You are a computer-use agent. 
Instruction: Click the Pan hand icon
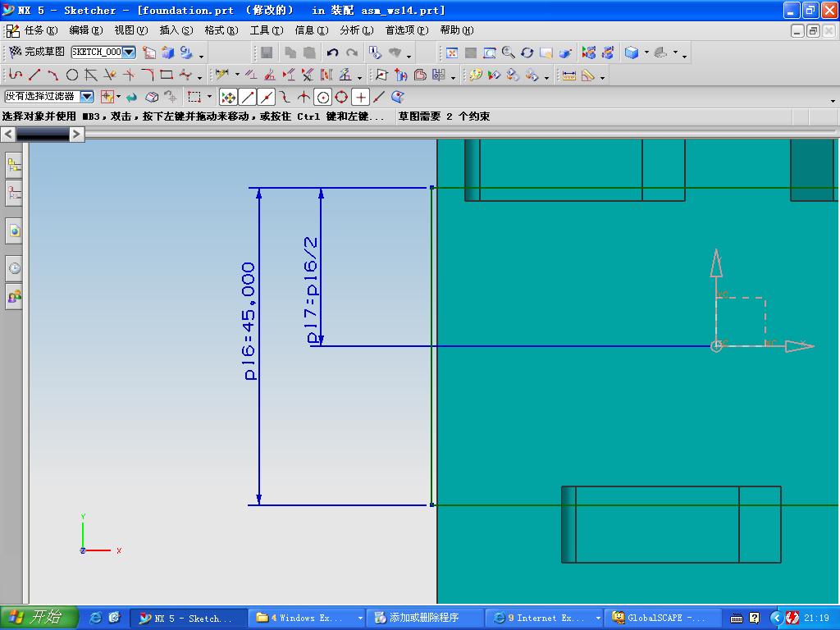pyautogui.click(x=546, y=52)
